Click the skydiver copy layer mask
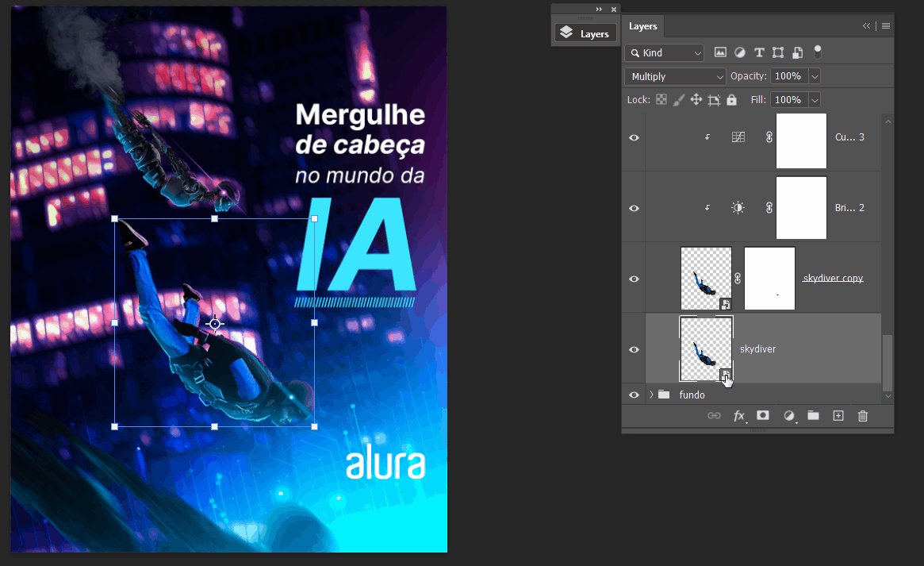The height and width of the screenshot is (566, 924). point(769,279)
